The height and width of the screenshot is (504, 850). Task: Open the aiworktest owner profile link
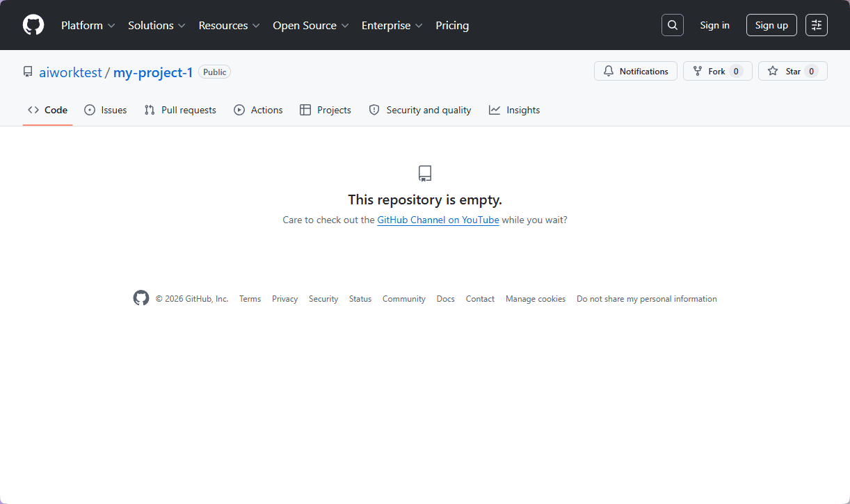tap(70, 72)
